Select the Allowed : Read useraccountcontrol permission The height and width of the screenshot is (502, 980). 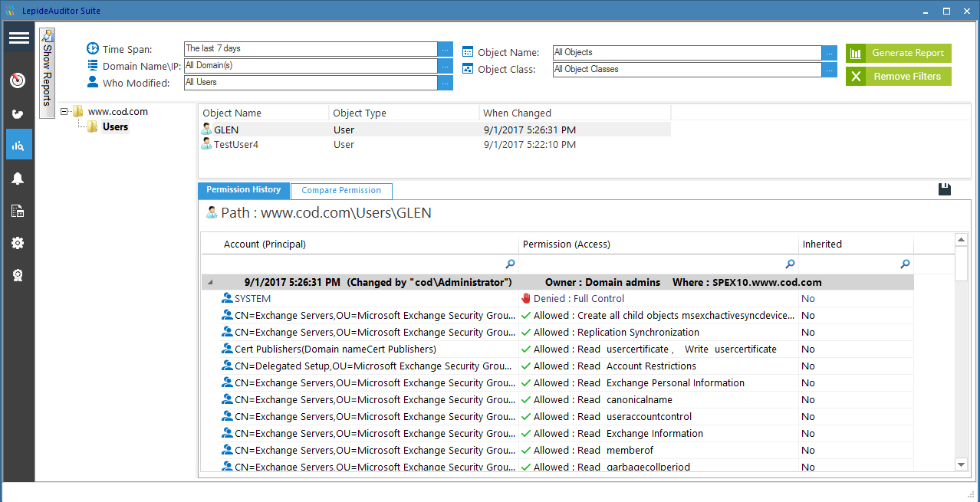(x=613, y=416)
